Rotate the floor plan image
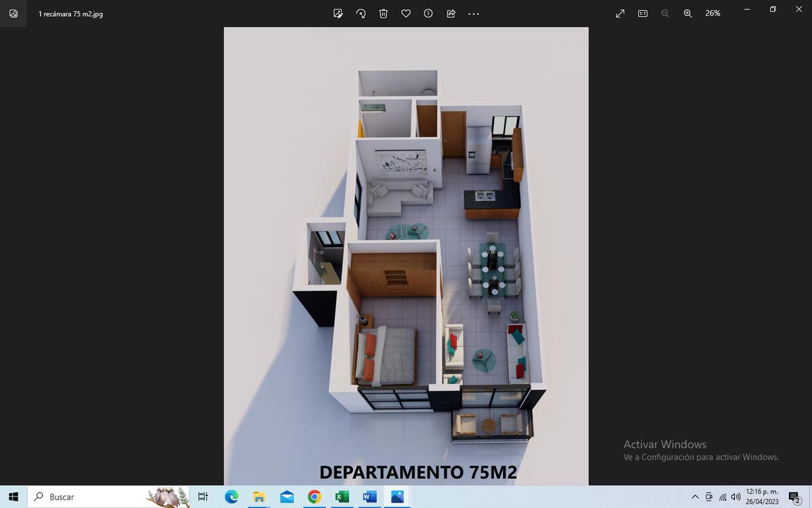 coord(361,14)
